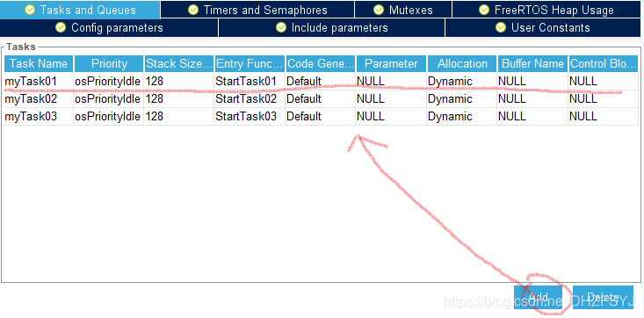Image resolution: width=644 pixels, height=318 pixels.
Task: Open the Include parameters tab
Action: click(332, 28)
